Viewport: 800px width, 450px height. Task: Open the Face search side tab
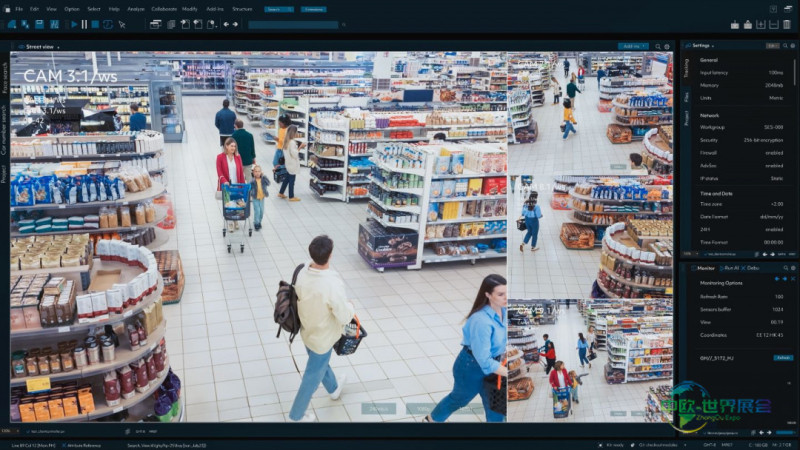coord(5,78)
